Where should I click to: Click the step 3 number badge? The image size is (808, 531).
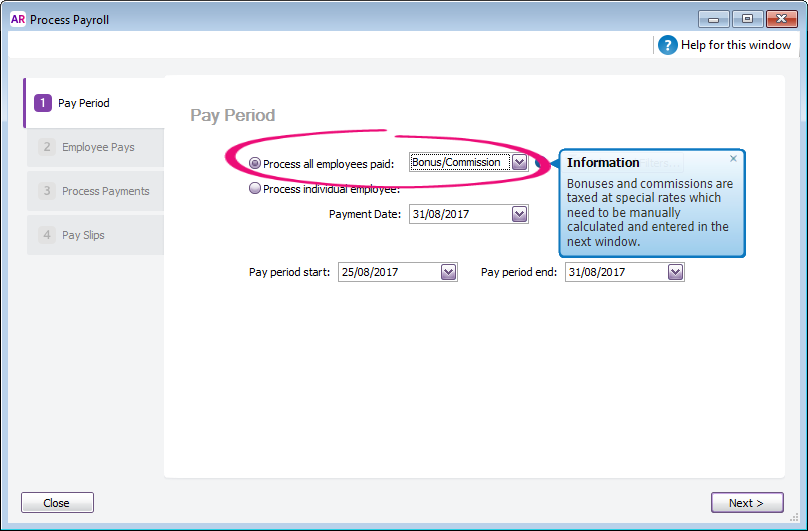[46, 191]
